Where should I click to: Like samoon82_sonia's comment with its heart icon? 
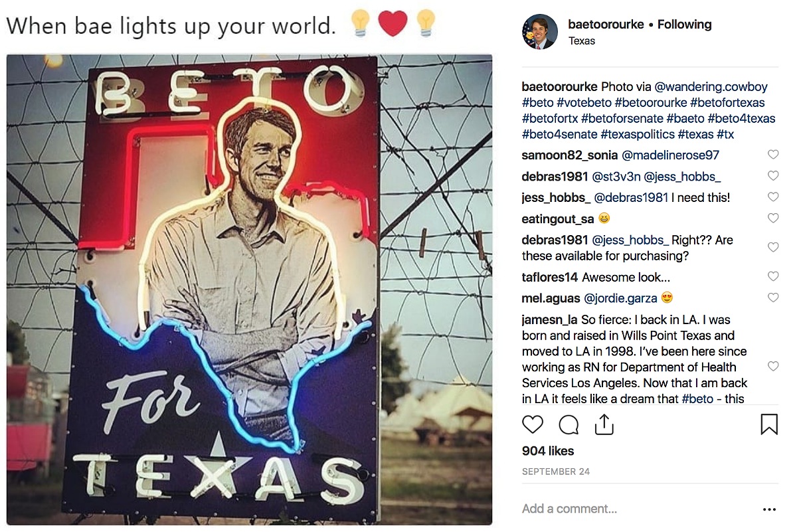click(x=772, y=154)
